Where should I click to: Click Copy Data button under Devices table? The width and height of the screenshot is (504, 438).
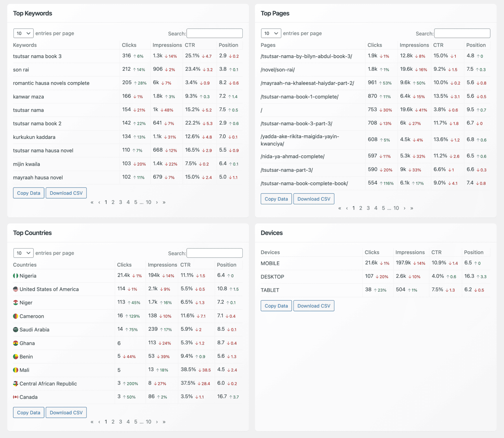[276, 306]
